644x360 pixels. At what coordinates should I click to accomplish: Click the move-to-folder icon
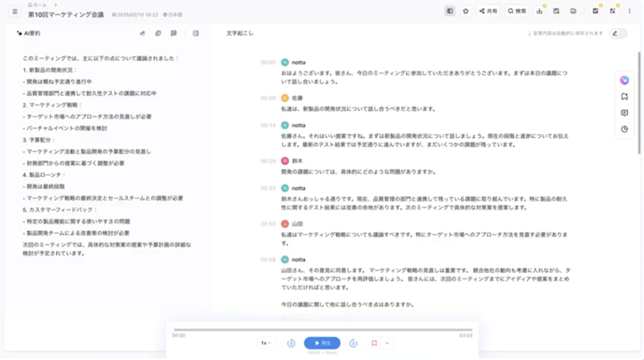573,11
